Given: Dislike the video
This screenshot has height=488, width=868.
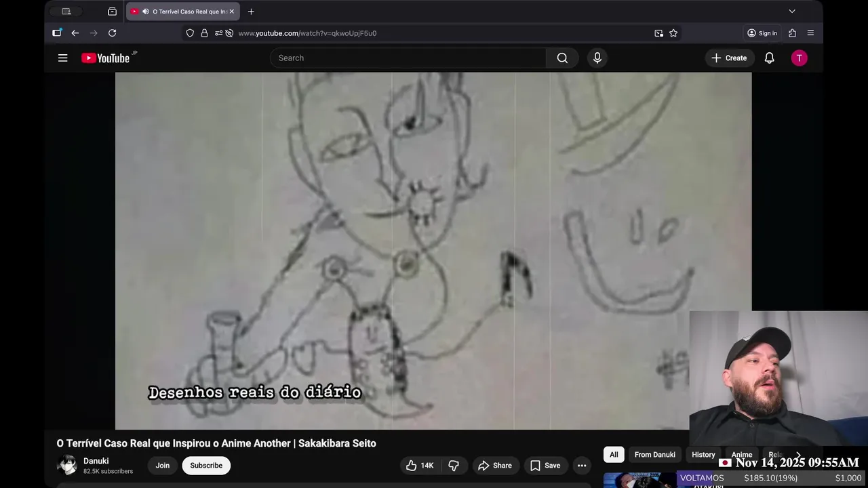Looking at the screenshot, I should coord(454,466).
